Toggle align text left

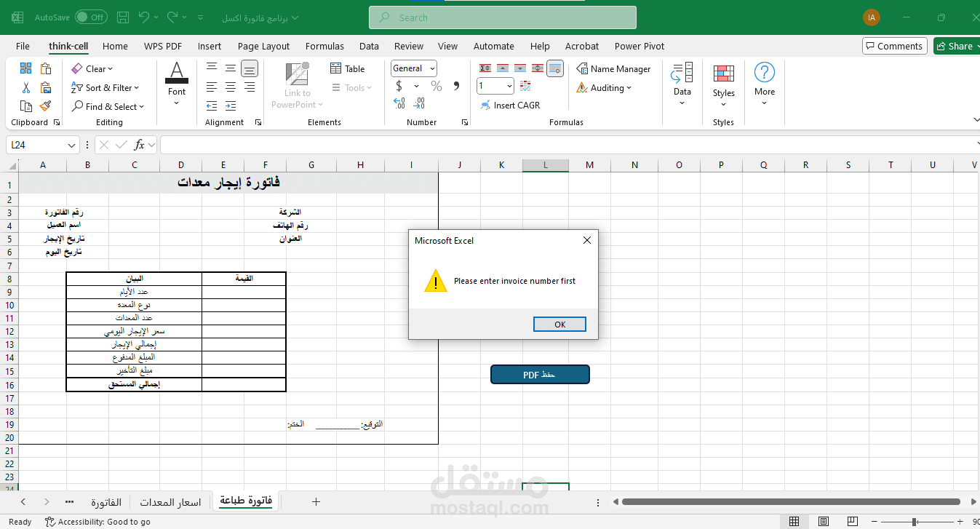212,87
